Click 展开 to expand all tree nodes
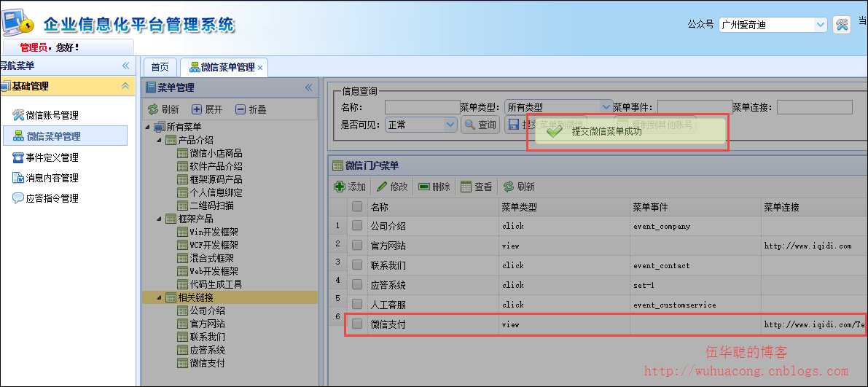The image size is (868, 387). (x=207, y=109)
